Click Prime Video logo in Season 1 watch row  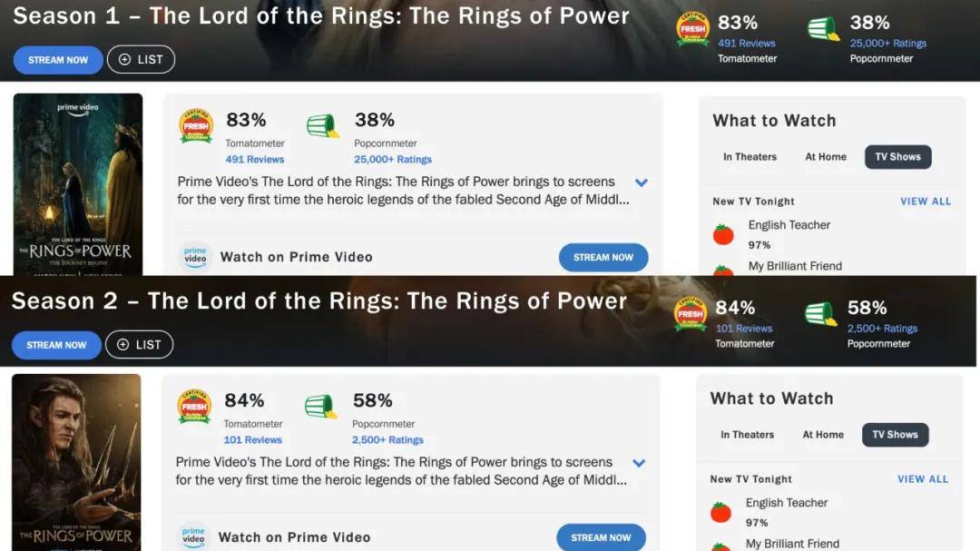point(195,257)
